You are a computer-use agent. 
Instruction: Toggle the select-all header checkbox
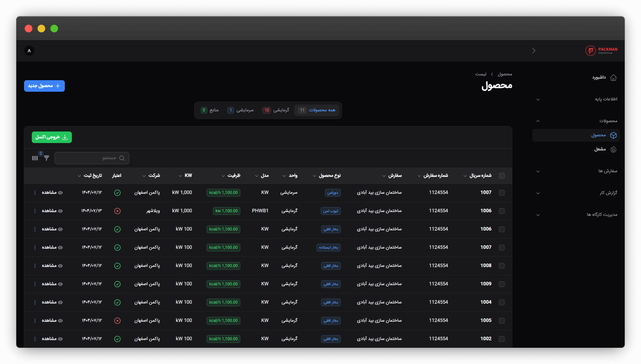[x=502, y=176]
